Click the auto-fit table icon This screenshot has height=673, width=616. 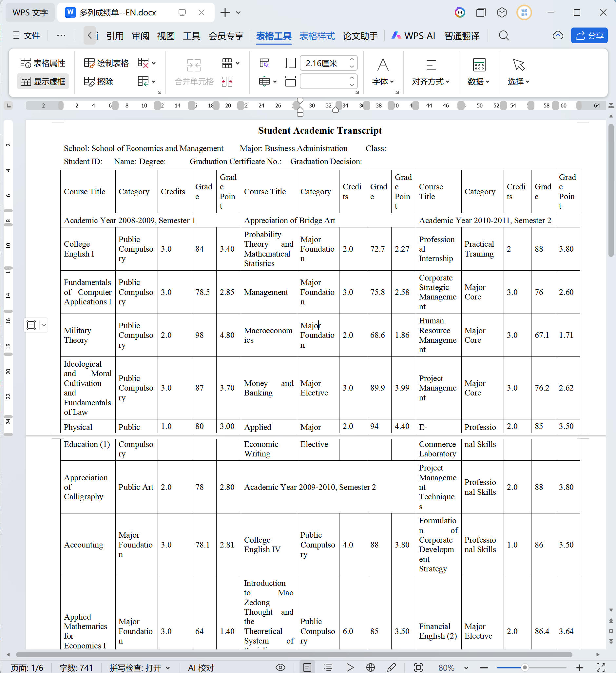click(x=264, y=63)
